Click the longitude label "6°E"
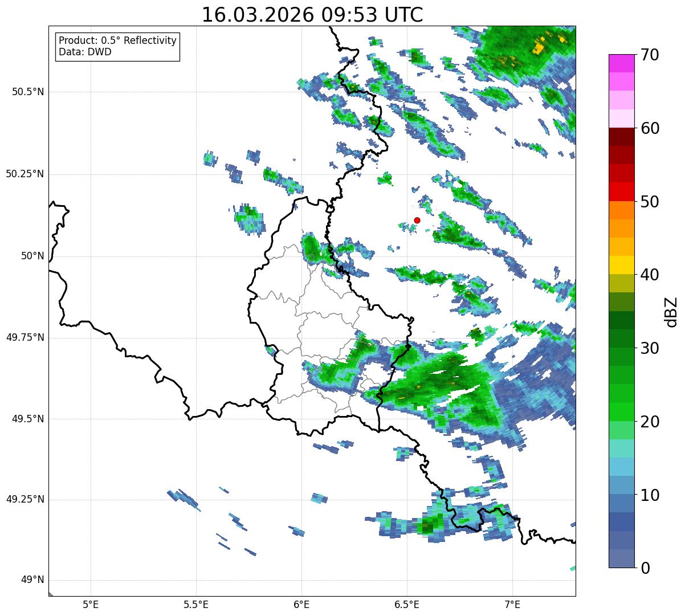 point(301,604)
